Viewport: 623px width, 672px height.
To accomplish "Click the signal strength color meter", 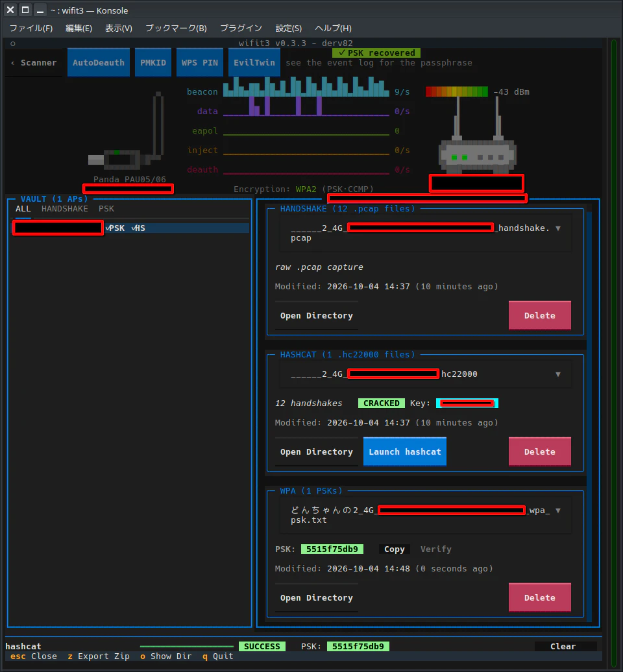I will (457, 91).
